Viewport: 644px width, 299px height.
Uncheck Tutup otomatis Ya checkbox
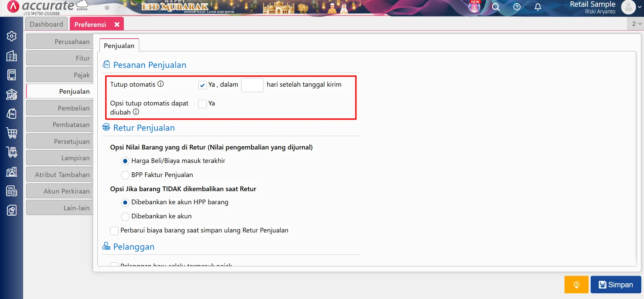click(202, 85)
